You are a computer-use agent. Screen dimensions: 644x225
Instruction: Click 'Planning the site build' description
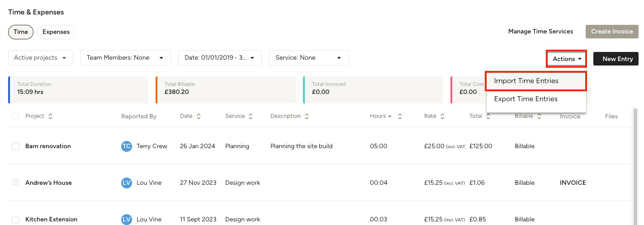tap(301, 146)
